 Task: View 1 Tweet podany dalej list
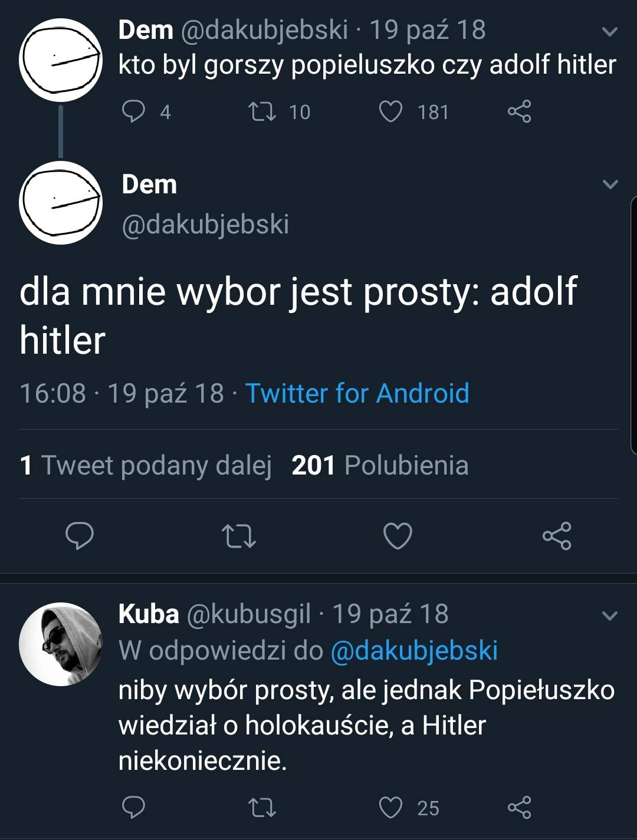[x=145, y=465]
